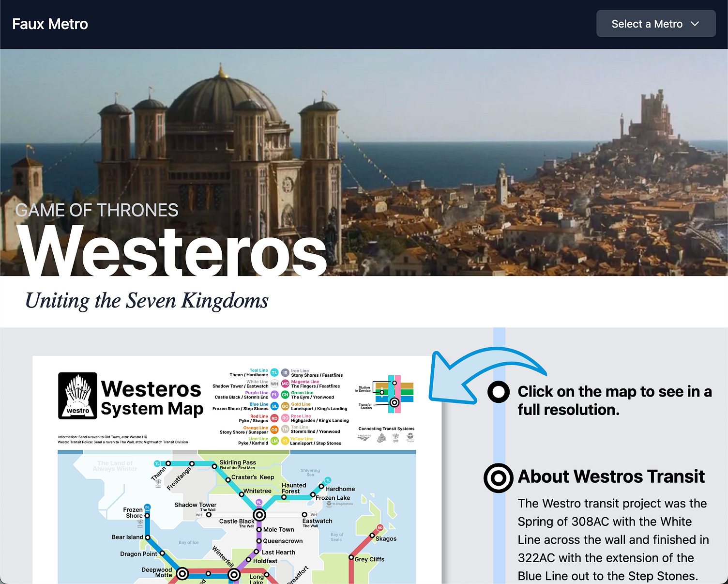
Task: Click the BL Blue Line badge in the legend
Action: [274, 406]
